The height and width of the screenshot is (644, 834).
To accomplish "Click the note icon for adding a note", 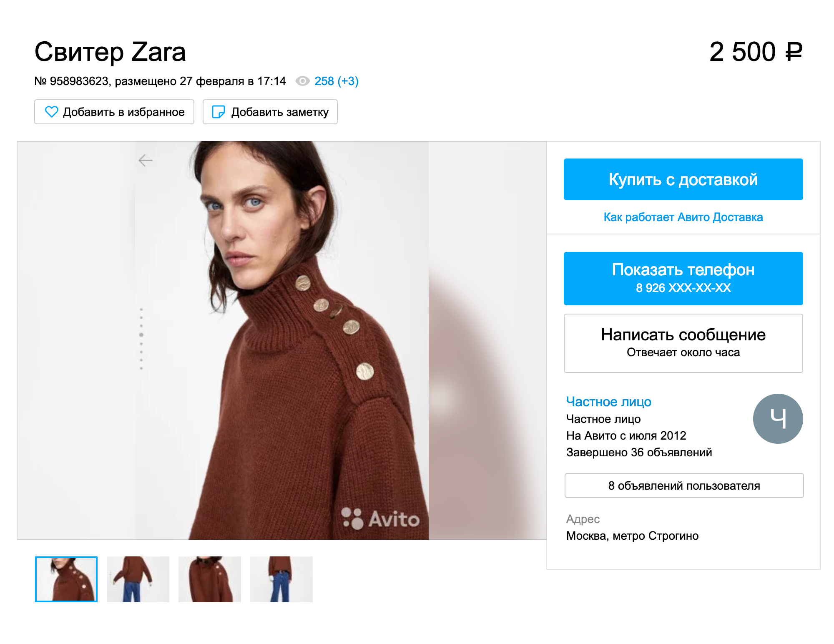I will (x=219, y=112).
